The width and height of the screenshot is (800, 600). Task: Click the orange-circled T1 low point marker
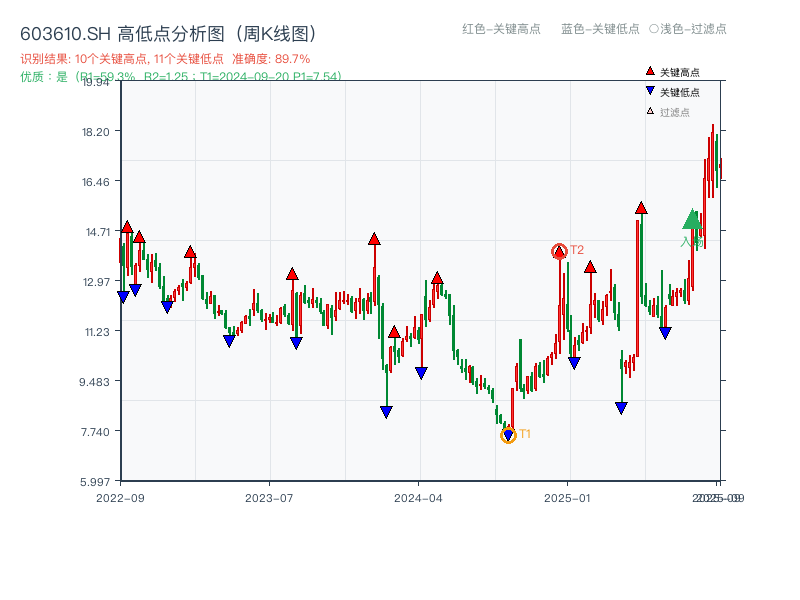tap(506, 434)
